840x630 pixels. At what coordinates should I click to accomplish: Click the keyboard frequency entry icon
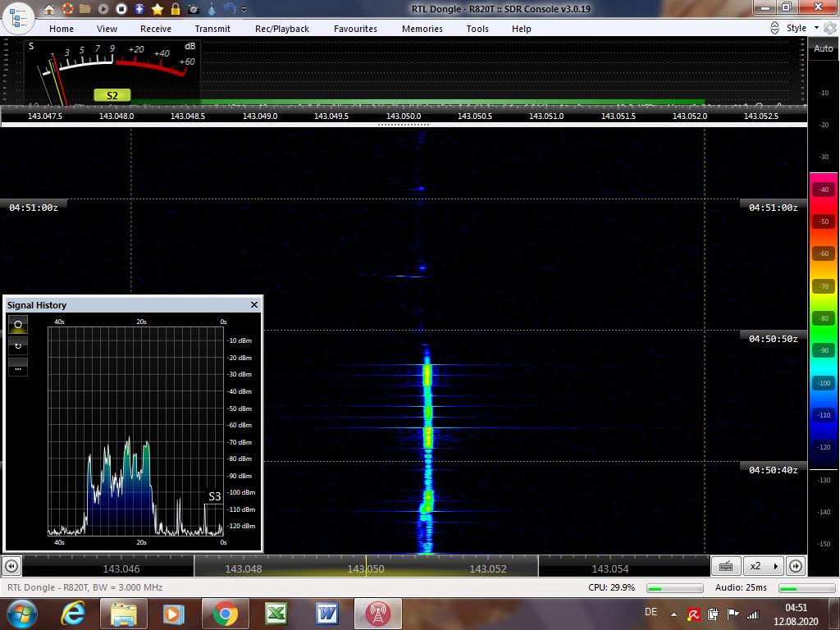click(726, 566)
